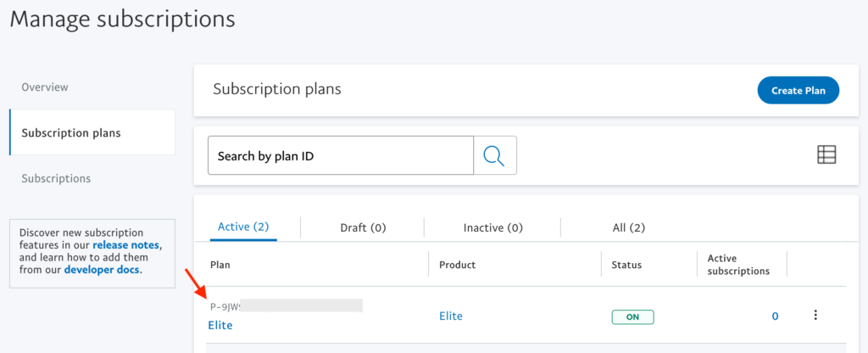Open the release notes link
The image size is (868, 353).
[x=126, y=245]
